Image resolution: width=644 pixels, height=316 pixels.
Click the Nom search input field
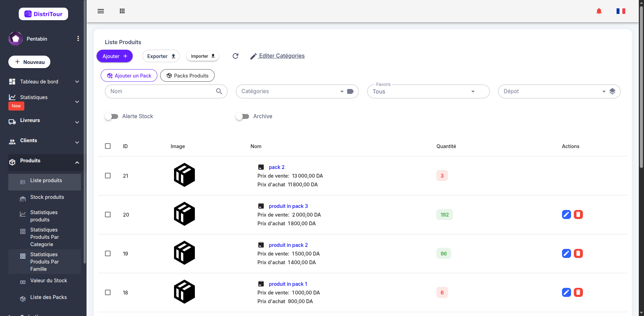[162, 91]
